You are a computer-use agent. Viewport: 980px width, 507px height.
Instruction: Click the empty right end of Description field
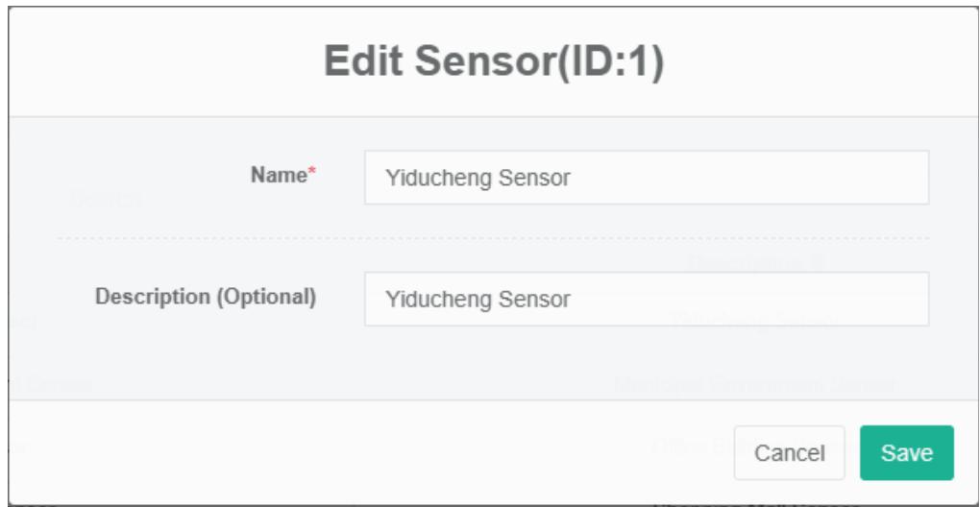pos(817,300)
